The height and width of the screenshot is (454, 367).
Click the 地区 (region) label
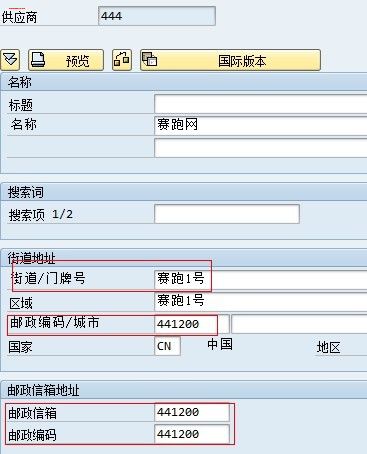pos(328,347)
